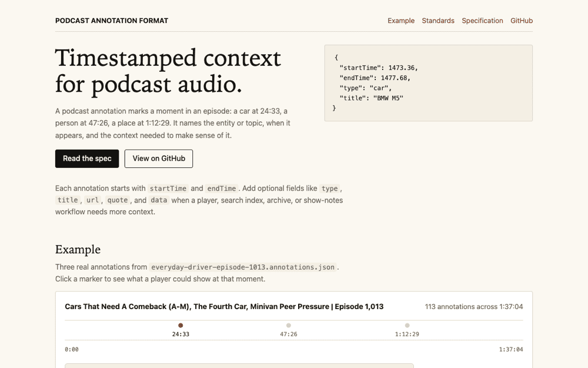Click the startTime inline code term

tap(168, 188)
